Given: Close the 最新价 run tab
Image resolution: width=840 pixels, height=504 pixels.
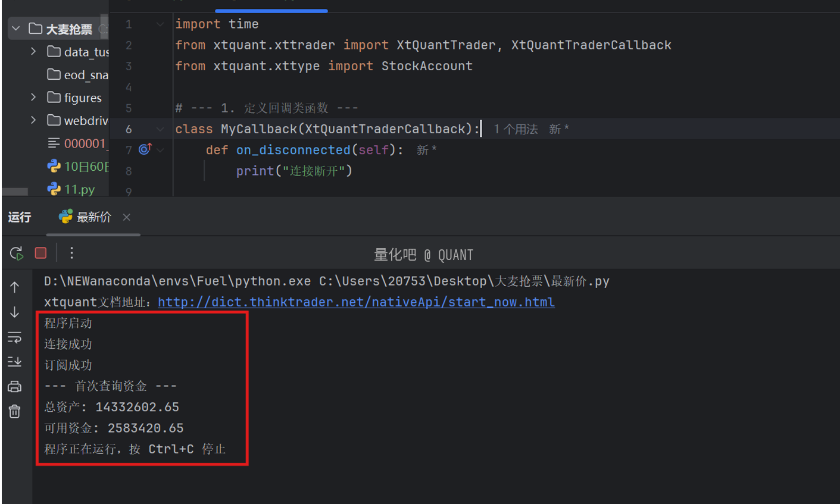Looking at the screenshot, I should [x=126, y=217].
